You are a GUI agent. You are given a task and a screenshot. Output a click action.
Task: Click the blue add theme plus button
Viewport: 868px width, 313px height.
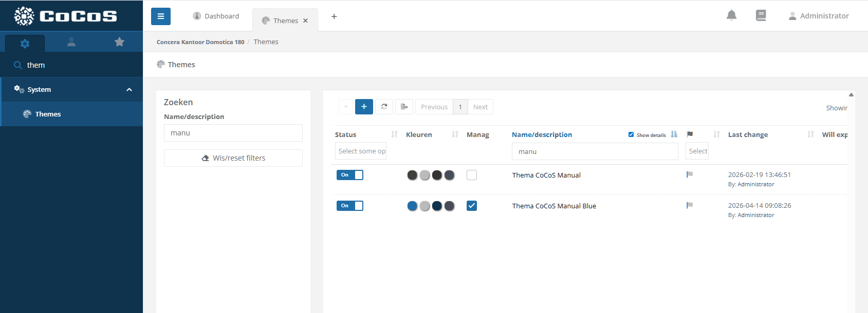pyautogui.click(x=364, y=107)
